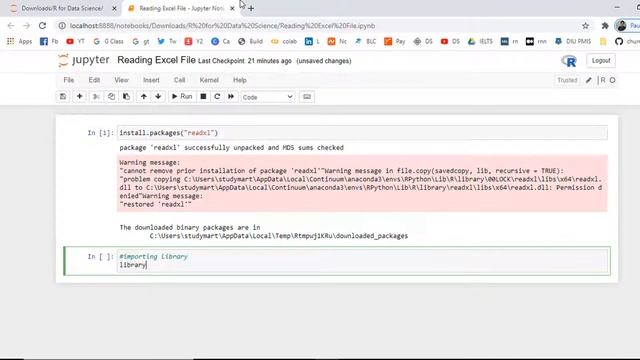Interrupt the kernel with stop icon
Screen dimensions: 640x360
click(203, 97)
